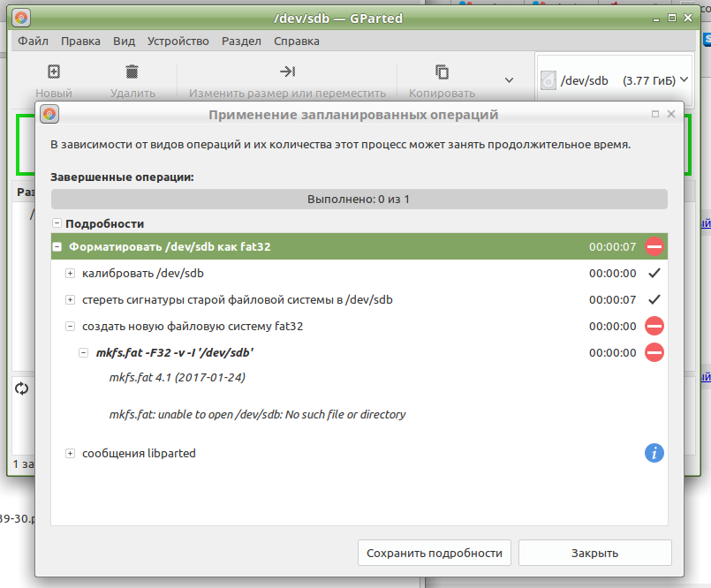Viewport: 711px width, 588px height.
Task: Click the Resize or Move arrow icon
Action: [x=287, y=72]
